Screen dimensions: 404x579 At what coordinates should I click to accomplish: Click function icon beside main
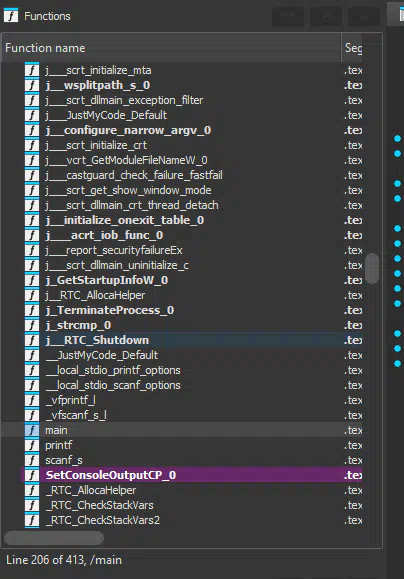click(x=32, y=430)
